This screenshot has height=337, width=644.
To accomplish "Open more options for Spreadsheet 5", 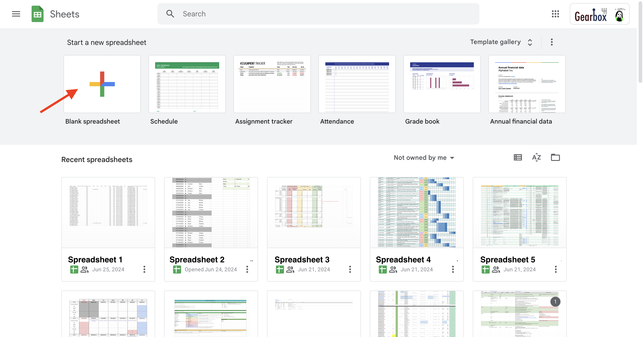I will pos(556,269).
